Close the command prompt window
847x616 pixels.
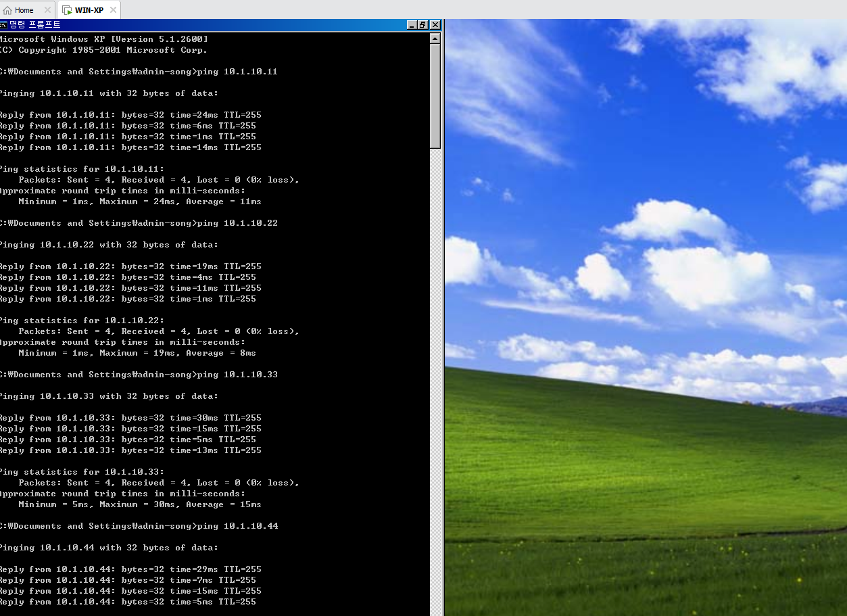point(435,24)
